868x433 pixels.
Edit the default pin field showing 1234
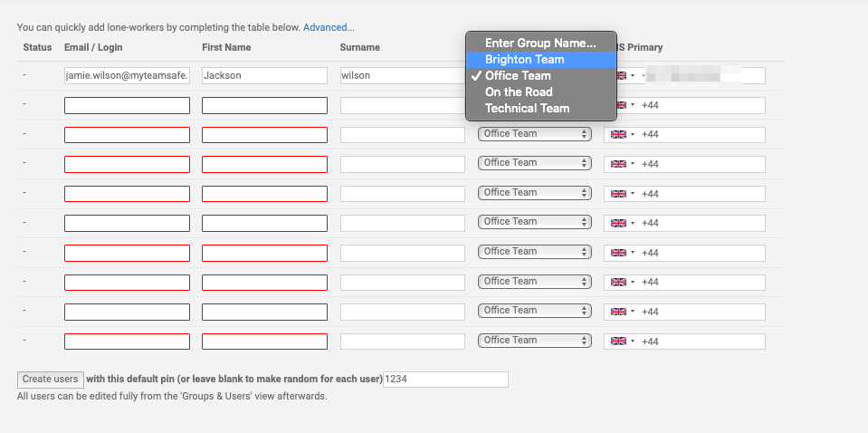pos(445,380)
